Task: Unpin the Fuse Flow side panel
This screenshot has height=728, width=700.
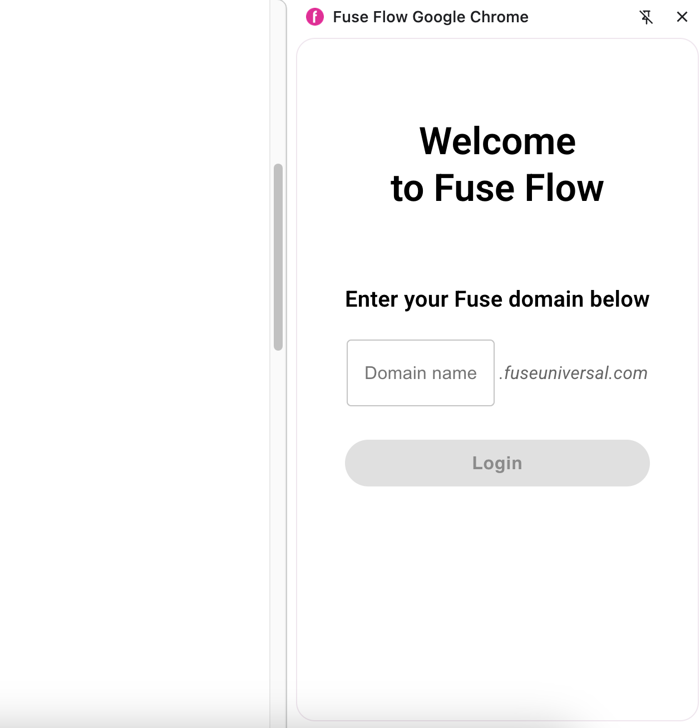Action: [646, 17]
